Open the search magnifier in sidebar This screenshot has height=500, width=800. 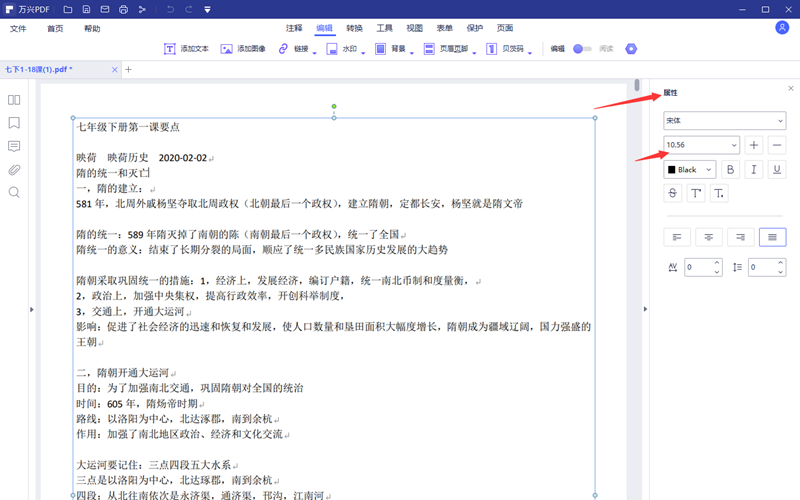(14, 192)
